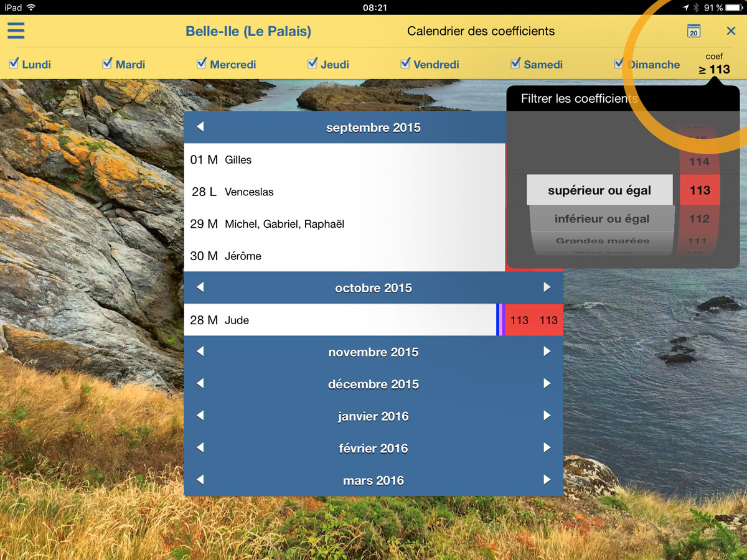The width and height of the screenshot is (747, 560).
Task: Click the right arrow beside février 2016
Action: pos(547,448)
